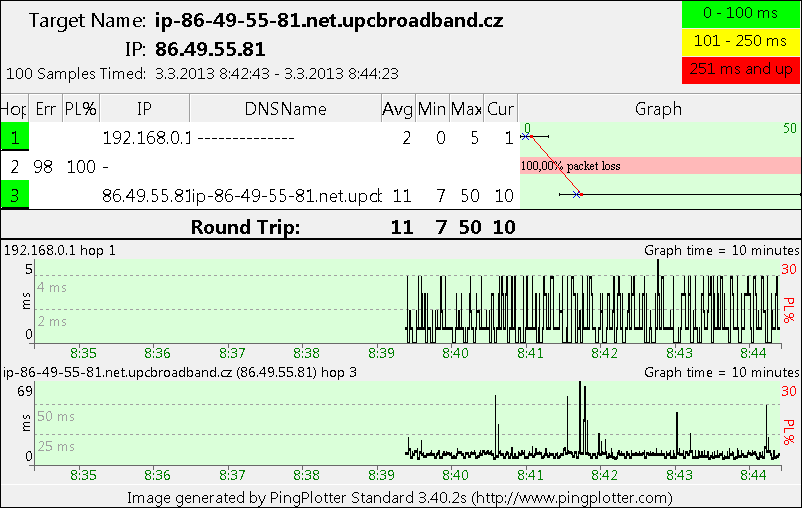Click the 100 Samples Timed date range
The width and height of the screenshot is (802, 508).
point(277,74)
